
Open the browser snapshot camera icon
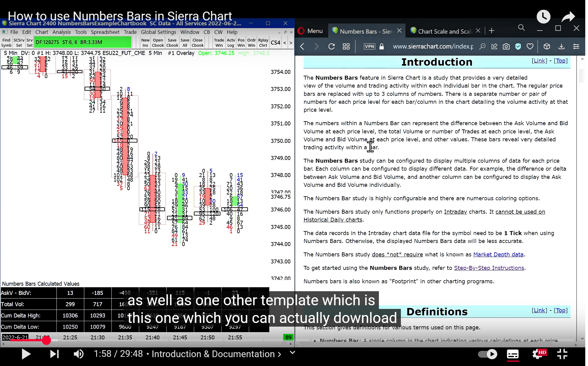coord(506,46)
